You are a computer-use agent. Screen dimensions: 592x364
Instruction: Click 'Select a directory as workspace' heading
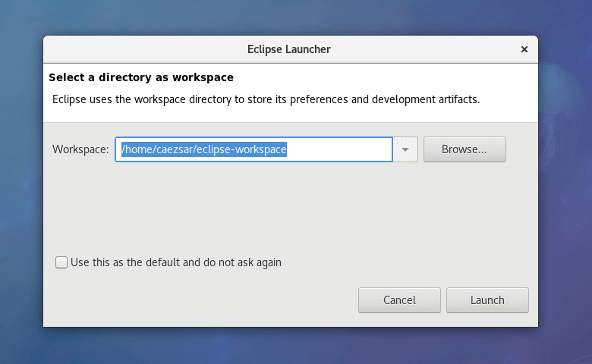(x=141, y=77)
